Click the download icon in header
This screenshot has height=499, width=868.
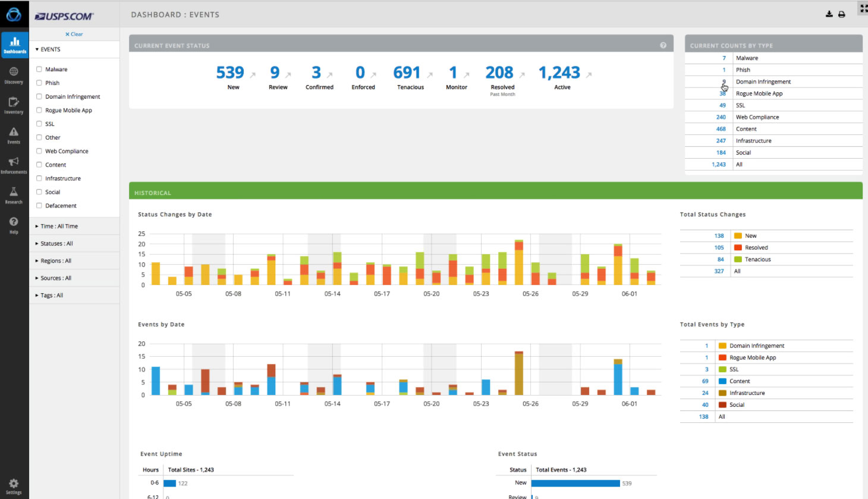tap(829, 14)
